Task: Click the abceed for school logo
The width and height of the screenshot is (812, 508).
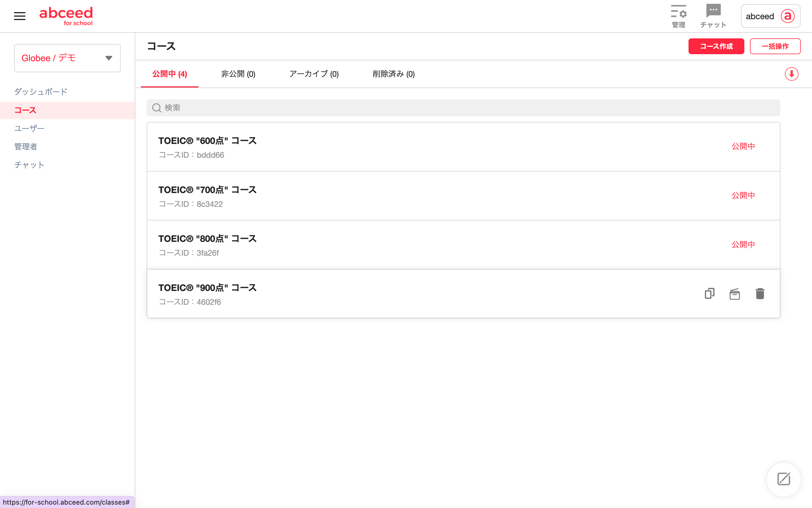Action: click(66, 16)
